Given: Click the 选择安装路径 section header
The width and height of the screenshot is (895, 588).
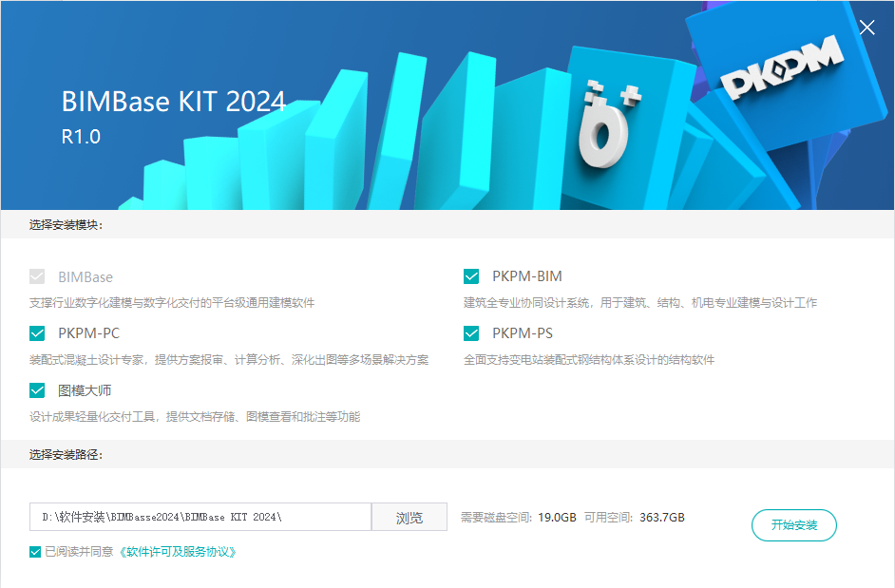Looking at the screenshot, I should (66, 454).
